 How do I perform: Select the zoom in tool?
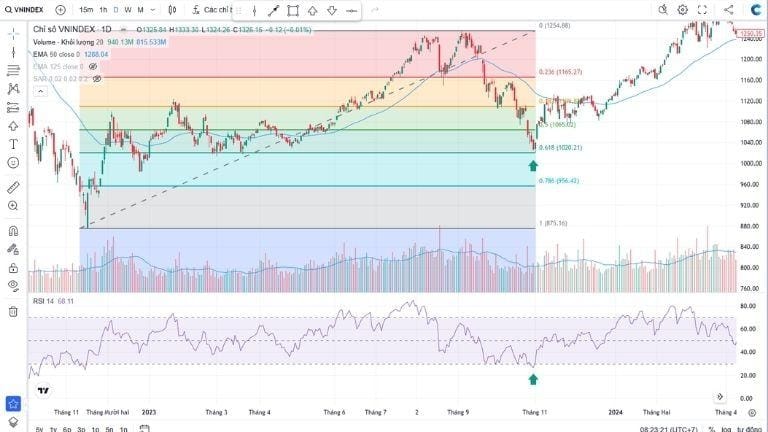tap(13, 206)
